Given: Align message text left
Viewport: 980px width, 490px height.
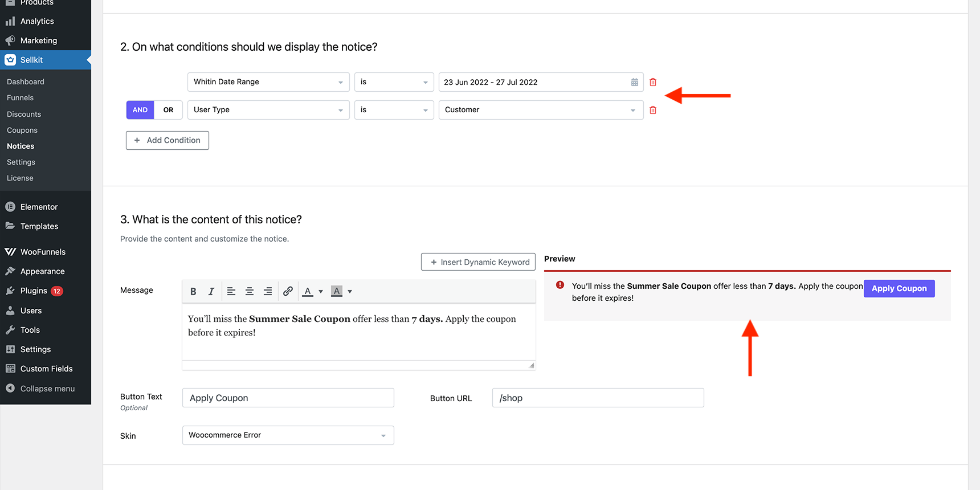Looking at the screenshot, I should pos(231,291).
